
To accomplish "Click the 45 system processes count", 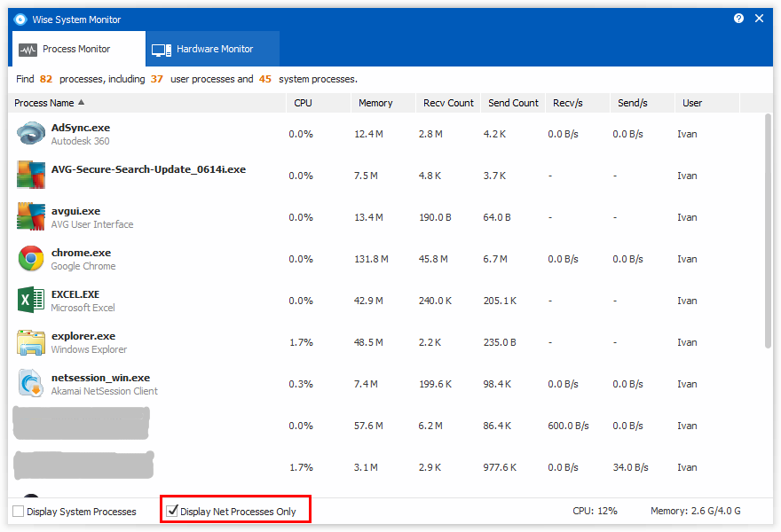I will tap(265, 79).
